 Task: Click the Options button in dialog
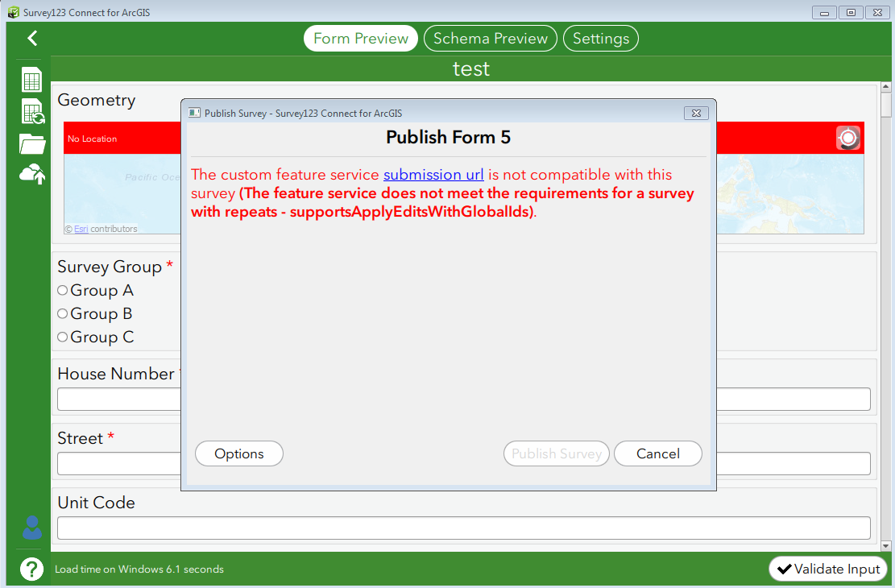pyautogui.click(x=239, y=453)
